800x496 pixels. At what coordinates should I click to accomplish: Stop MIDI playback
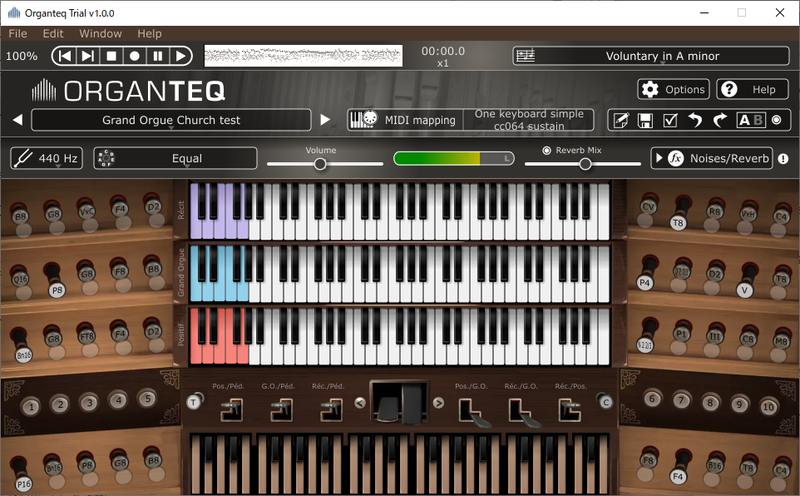(111, 56)
